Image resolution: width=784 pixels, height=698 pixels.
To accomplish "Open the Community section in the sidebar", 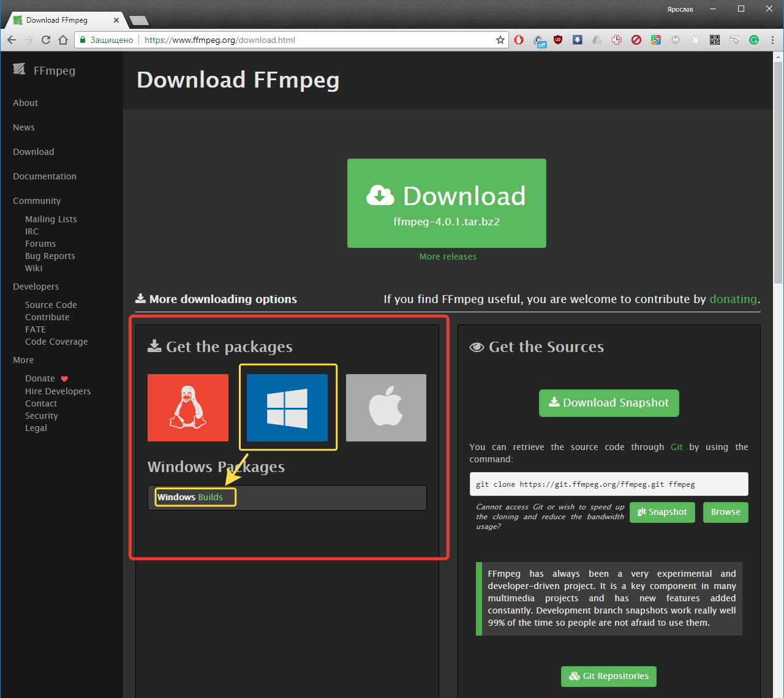I will click(x=37, y=201).
